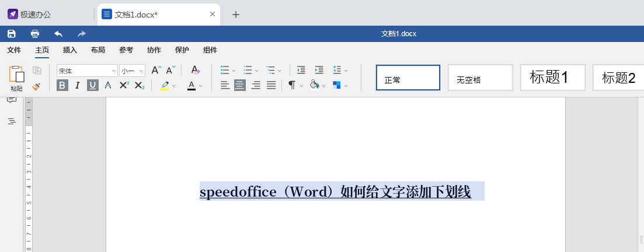Open the font size dropdown (小一)
Viewport: 644px width, 252px height.
141,71
